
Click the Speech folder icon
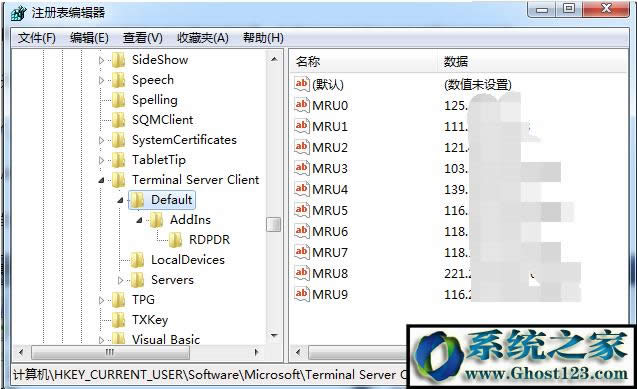click(x=119, y=80)
